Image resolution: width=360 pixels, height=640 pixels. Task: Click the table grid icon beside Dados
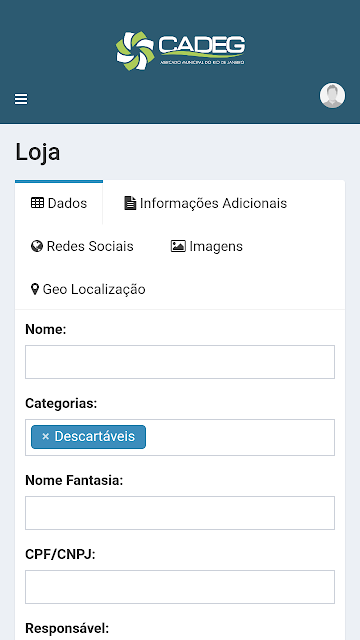click(38, 203)
